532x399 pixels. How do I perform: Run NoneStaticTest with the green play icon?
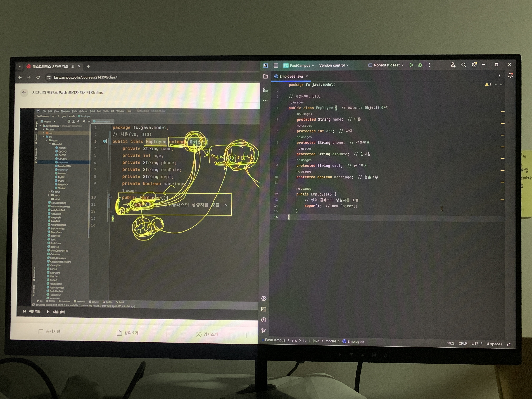tap(411, 65)
